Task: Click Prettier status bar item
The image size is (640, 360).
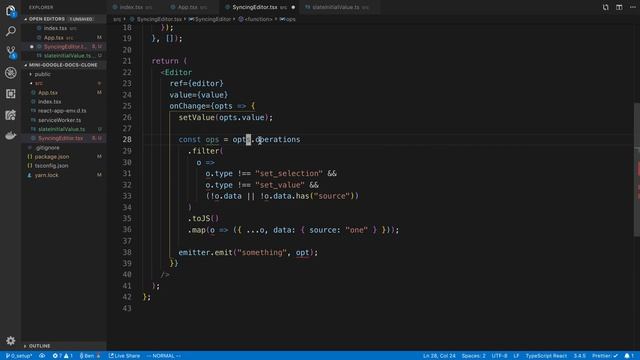Action: 605,356
